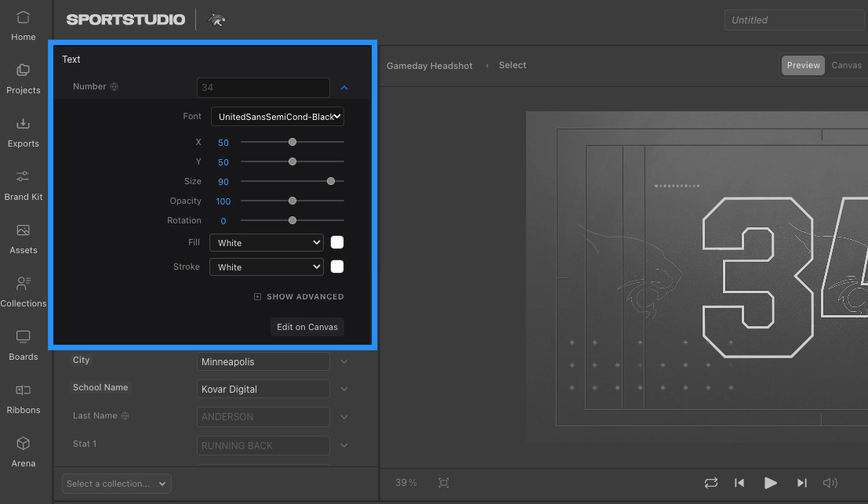Open the Home sidebar section

[x=24, y=27]
